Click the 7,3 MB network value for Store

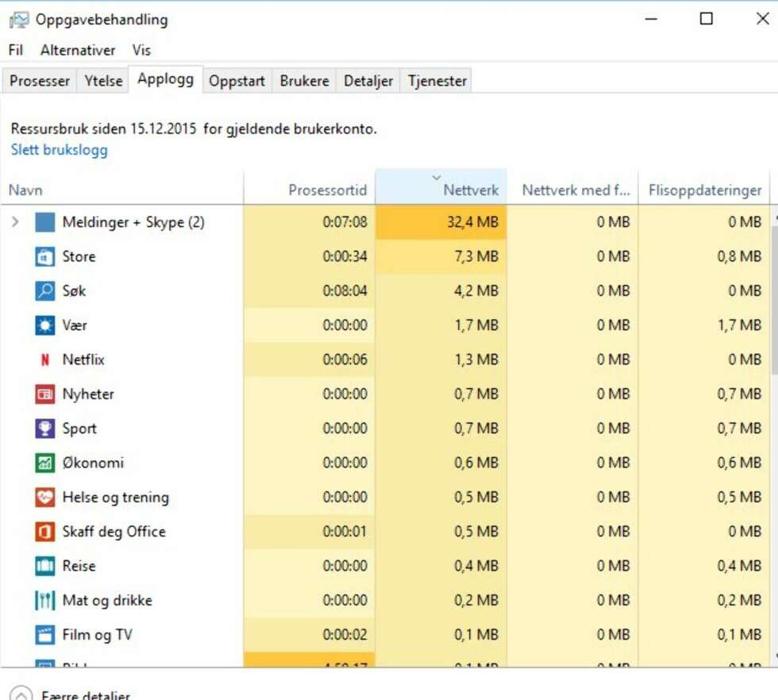476,256
